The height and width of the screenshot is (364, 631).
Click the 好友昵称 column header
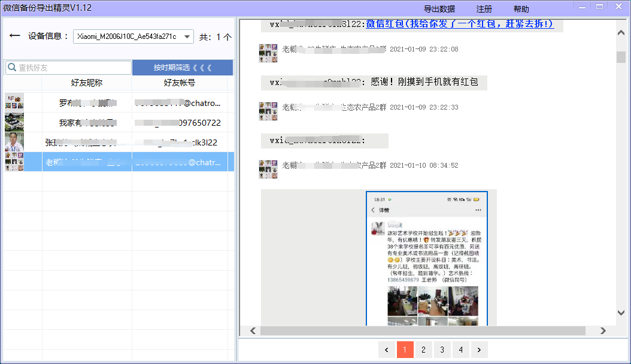[x=87, y=83]
